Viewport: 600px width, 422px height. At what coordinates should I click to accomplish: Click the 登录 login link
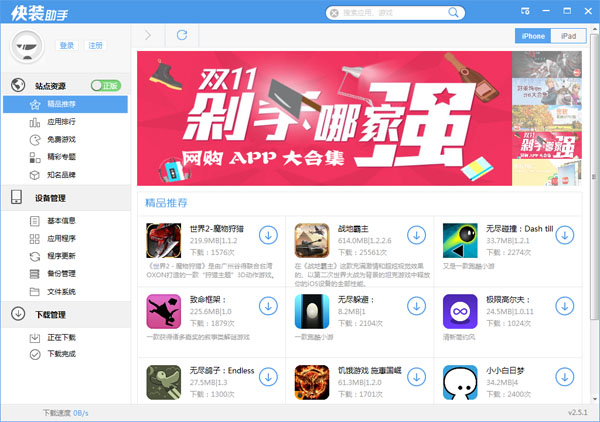(x=67, y=46)
